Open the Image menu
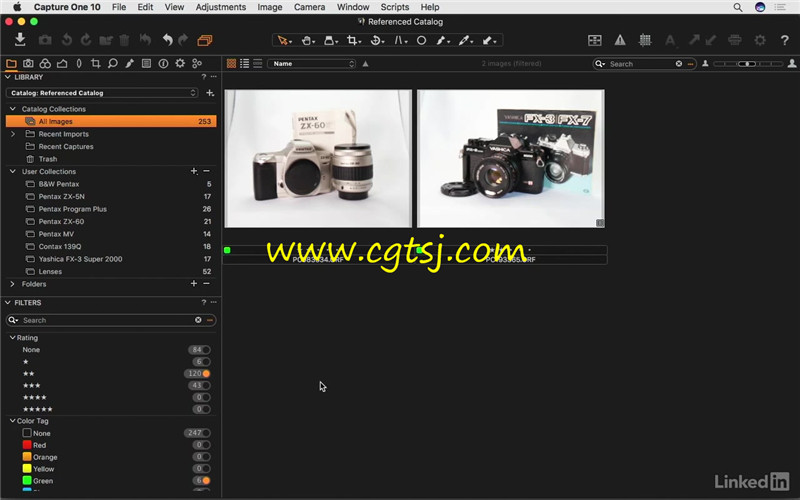Screen dimensions: 800x500 (270, 7)
